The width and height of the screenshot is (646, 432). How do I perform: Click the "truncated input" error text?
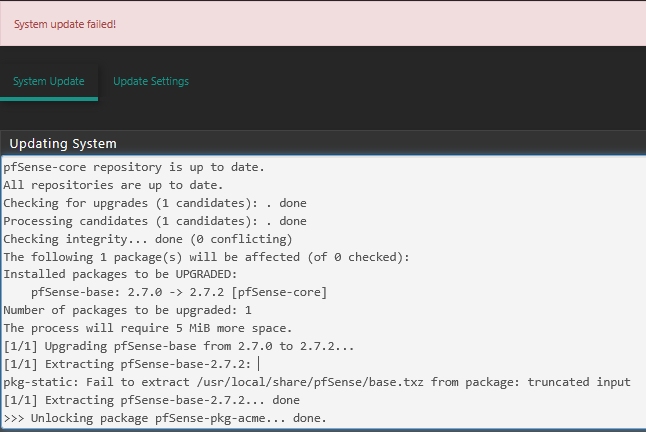click(579, 382)
